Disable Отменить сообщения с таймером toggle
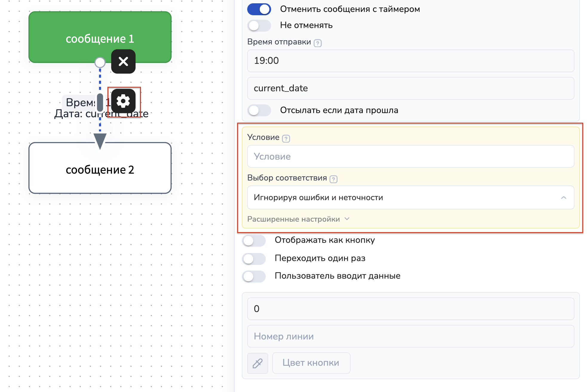This screenshot has height=392, width=587. (259, 9)
